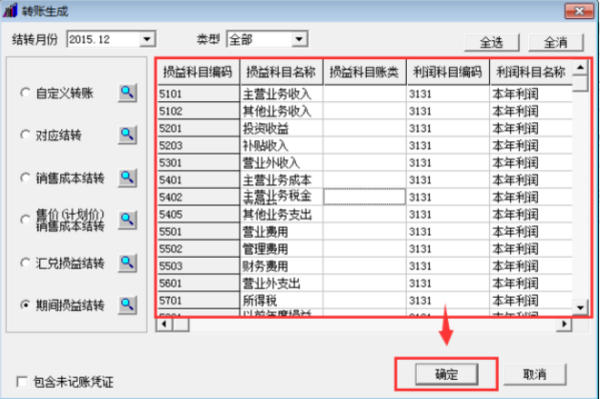
Task: Click the focused 账类 cell in row 5402
Action: tap(365, 197)
